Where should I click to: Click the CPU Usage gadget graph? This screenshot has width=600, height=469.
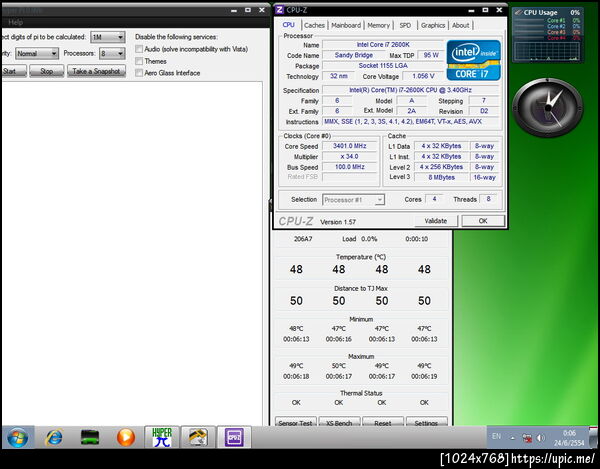[x=547, y=52]
